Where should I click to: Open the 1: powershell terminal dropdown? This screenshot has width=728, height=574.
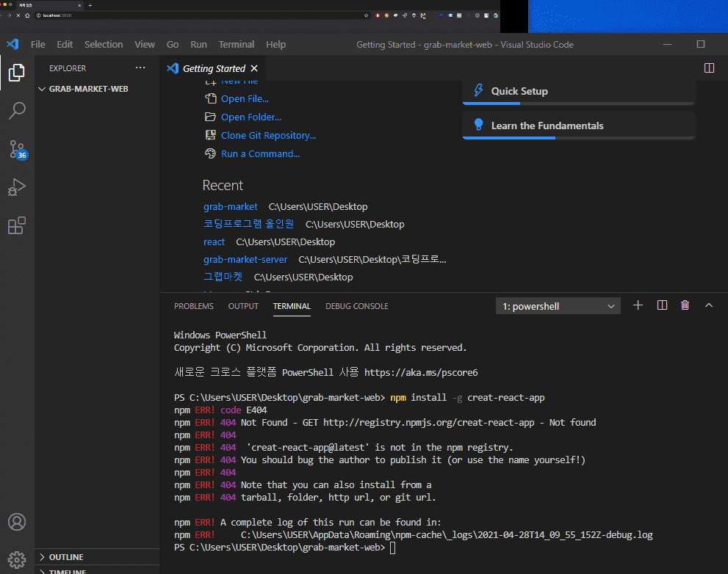pos(558,306)
